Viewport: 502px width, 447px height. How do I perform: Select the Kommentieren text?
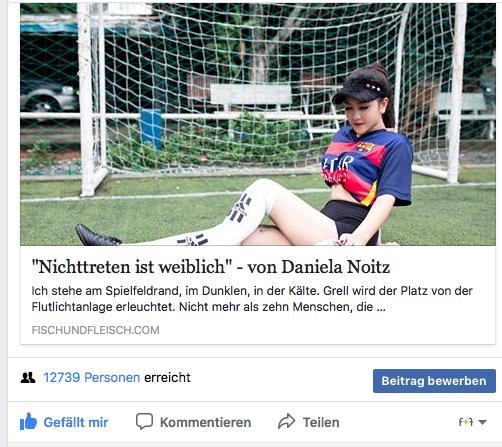[205, 422]
